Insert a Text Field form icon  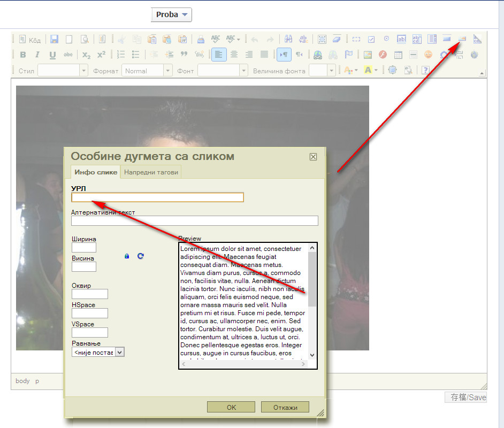[x=401, y=39]
